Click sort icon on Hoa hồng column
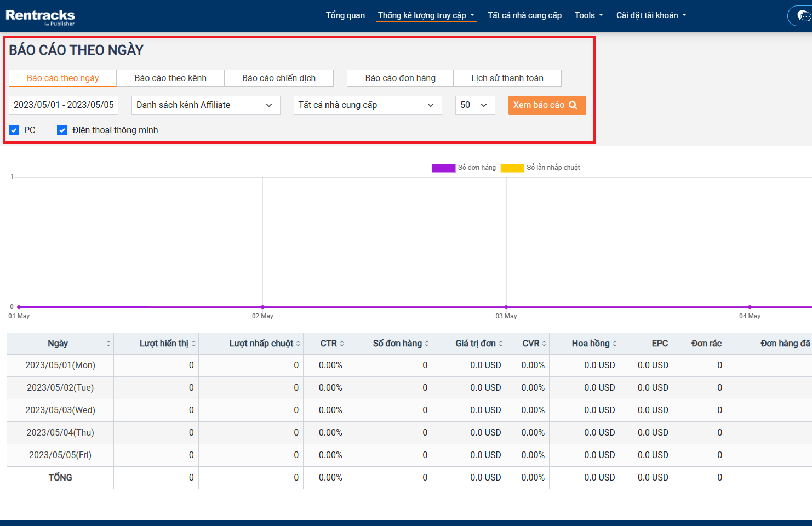This screenshot has height=526, width=812. [x=615, y=344]
